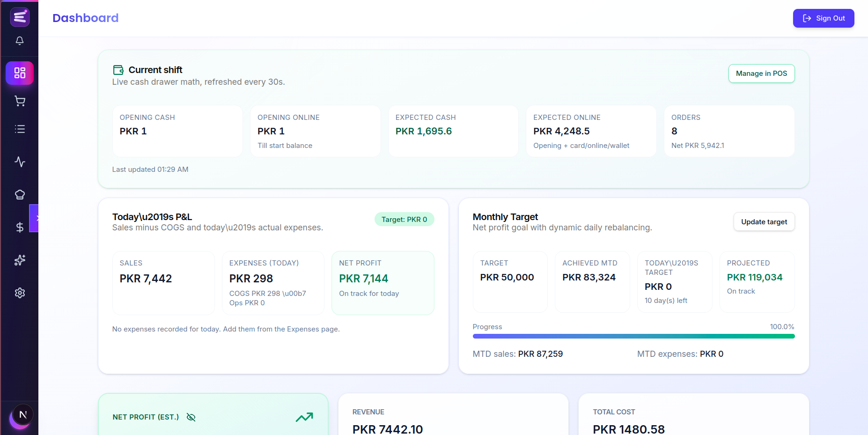The width and height of the screenshot is (868, 435).
Task: Click Revenue PKR 7442.10 value
Action: click(x=388, y=429)
